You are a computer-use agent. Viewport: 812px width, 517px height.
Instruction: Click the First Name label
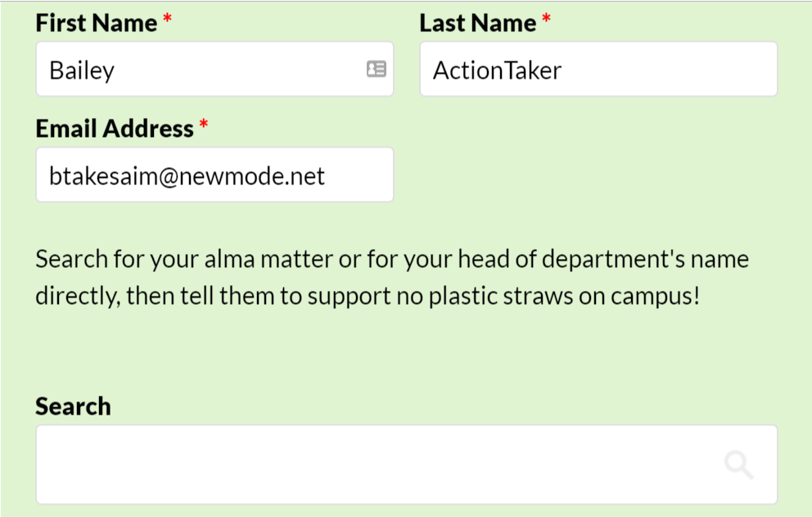pos(97,23)
